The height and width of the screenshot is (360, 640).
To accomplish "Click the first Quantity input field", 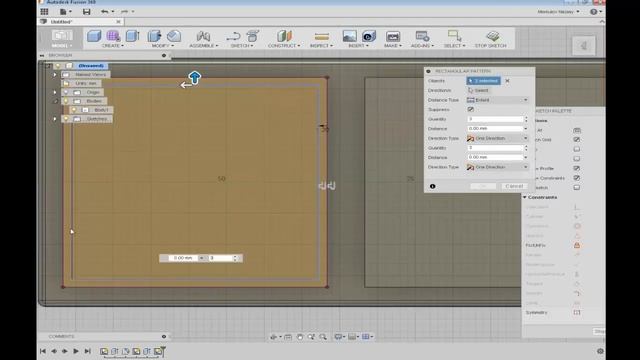I will (495, 119).
